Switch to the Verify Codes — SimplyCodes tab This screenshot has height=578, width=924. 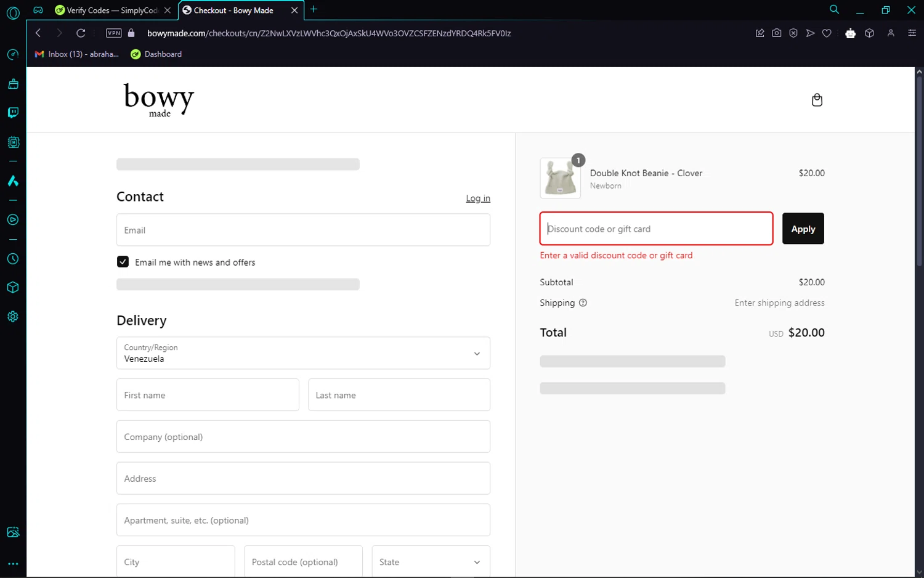tap(112, 10)
